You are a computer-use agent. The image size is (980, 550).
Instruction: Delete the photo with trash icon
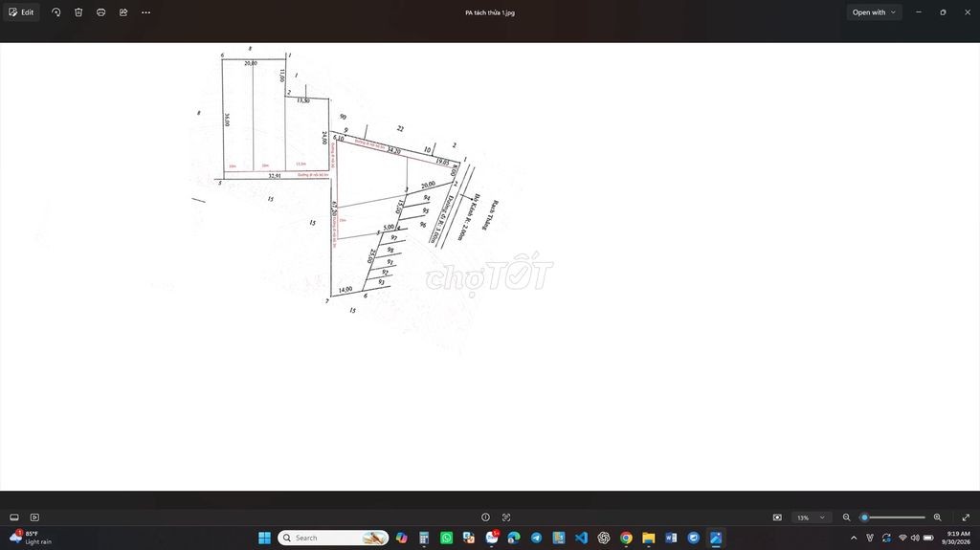click(78, 12)
